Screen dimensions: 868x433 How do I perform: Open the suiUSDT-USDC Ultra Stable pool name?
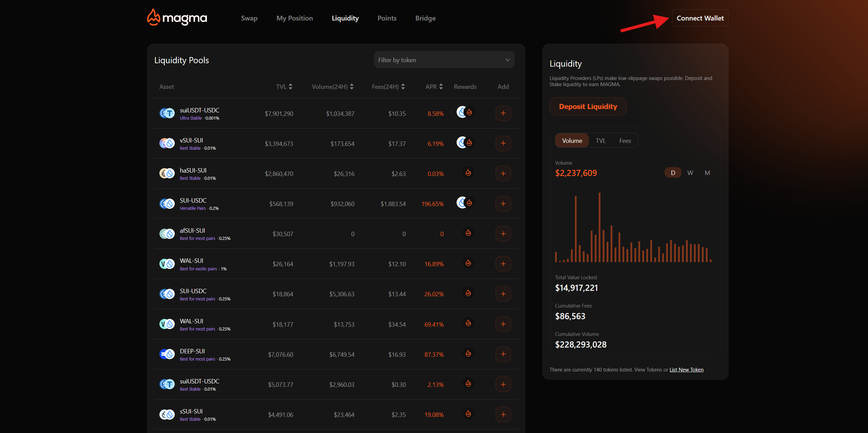pos(200,110)
